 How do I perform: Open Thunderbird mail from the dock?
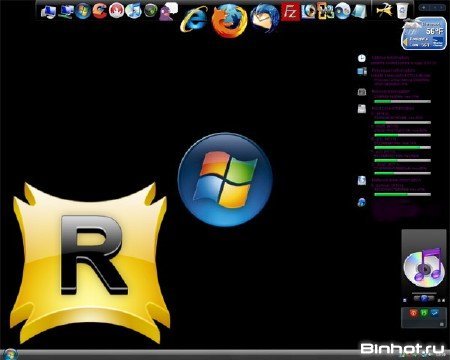tap(265, 18)
